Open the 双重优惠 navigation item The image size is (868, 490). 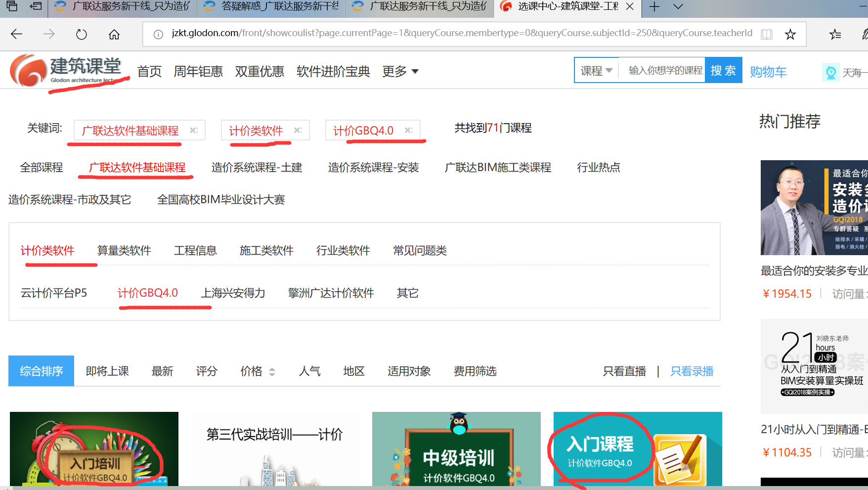click(x=260, y=71)
